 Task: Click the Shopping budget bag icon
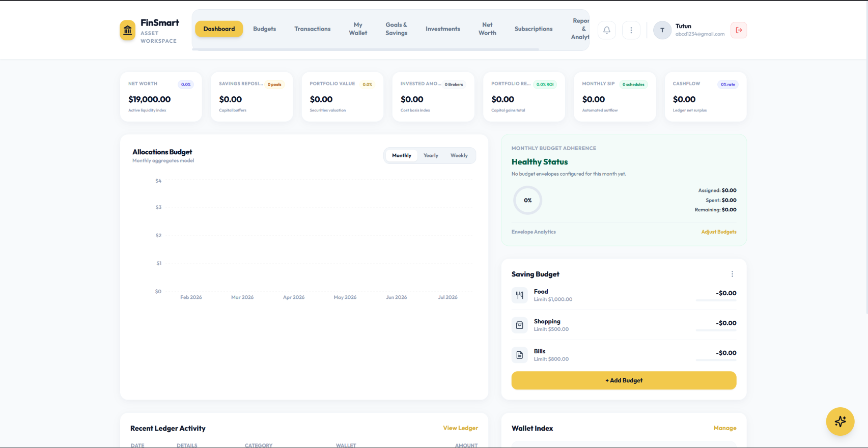520,325
